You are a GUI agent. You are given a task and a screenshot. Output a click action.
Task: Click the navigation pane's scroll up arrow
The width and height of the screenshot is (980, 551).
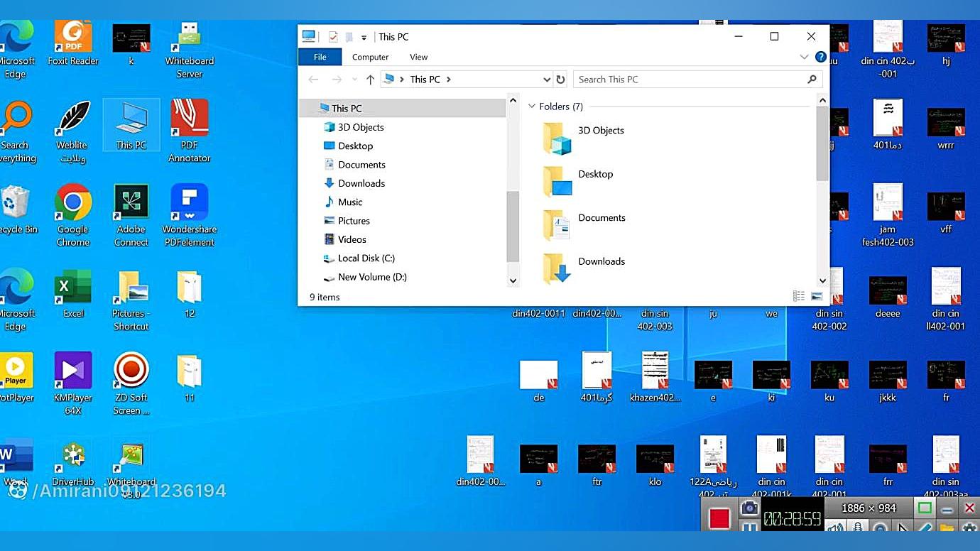coord(513,101)
